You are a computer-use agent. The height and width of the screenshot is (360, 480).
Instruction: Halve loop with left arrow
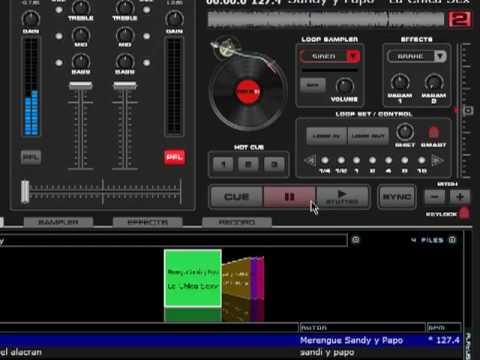[310, 161]
